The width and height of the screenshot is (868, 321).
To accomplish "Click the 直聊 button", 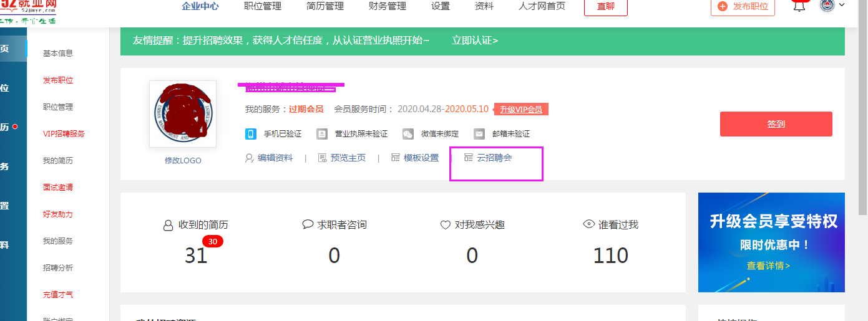I will click(606, 7).
